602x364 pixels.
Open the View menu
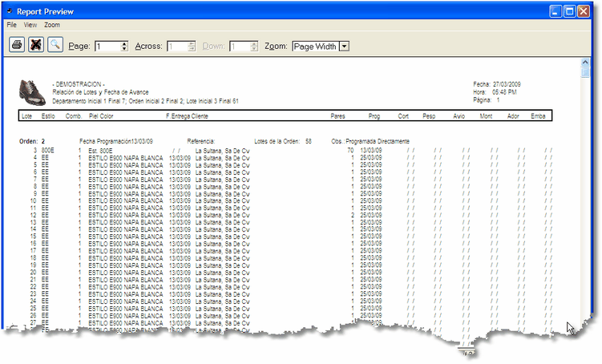[30, 25]
